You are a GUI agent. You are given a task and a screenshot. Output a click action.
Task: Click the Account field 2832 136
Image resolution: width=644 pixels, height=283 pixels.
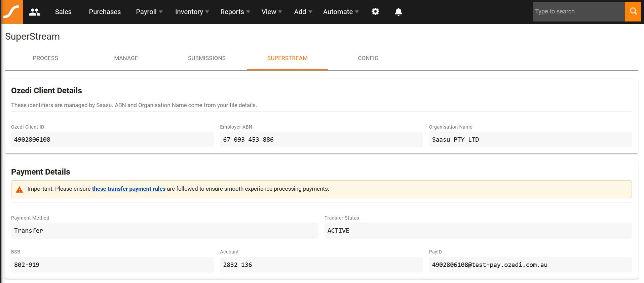pyautogui.click(x=321, y=265)
